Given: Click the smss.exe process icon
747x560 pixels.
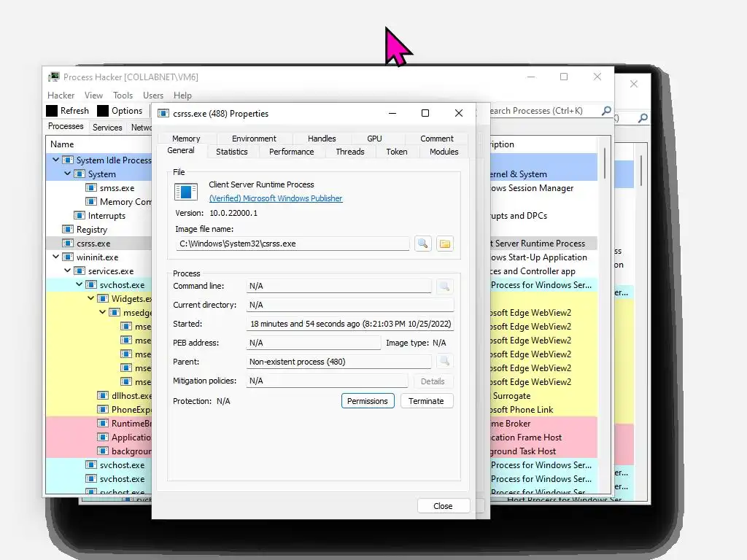Looking at the screenshot, I should click(x=91, y=188).
